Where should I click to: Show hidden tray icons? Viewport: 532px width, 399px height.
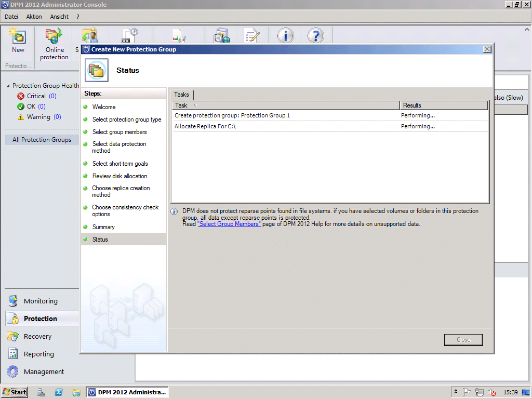pyautogui.click(x=456, y=392)
